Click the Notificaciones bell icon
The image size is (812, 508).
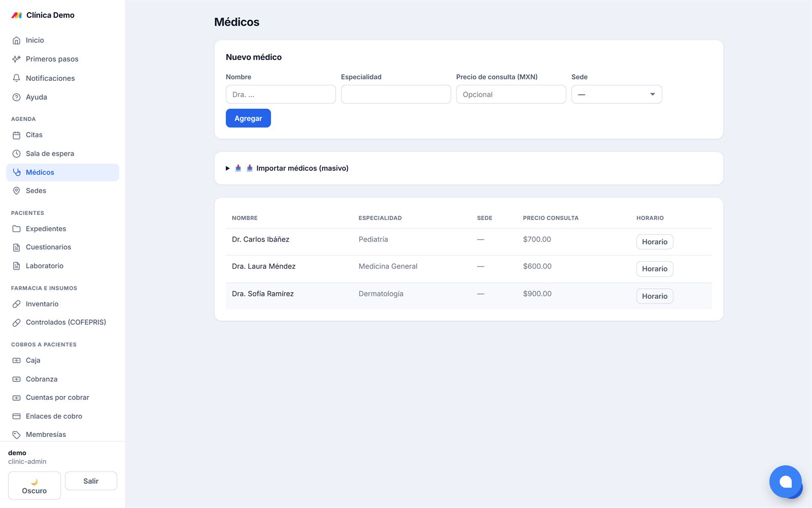coord(16,78)
